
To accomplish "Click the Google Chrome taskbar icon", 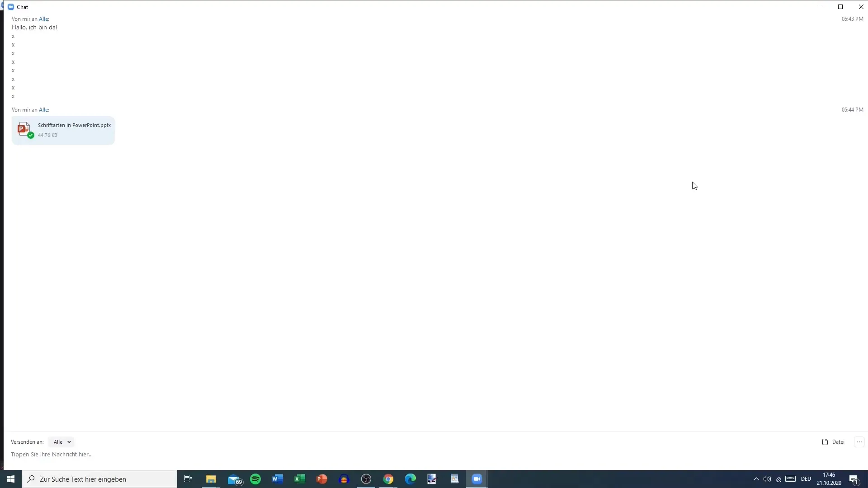I will [x=388, y=479].
